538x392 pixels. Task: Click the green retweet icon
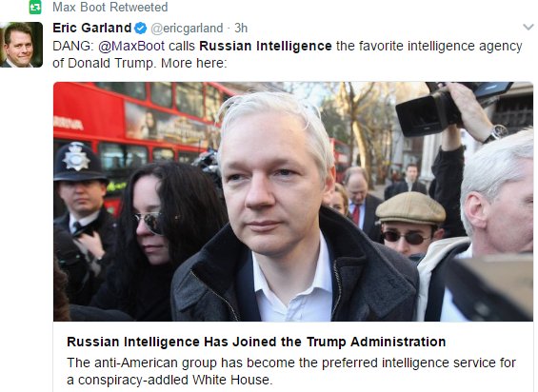35,7
